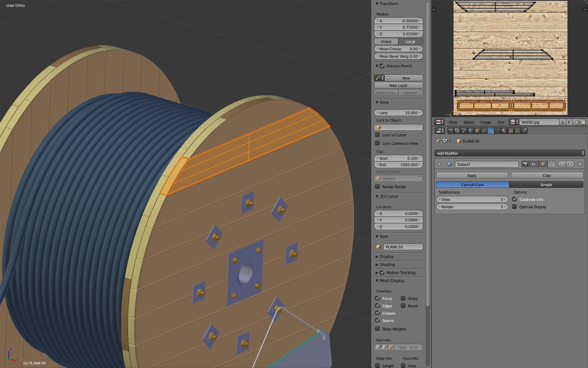Expand the Motion Tracking panel
Image resolution: width=588 pixels, height=368 pixels.
point(377,273)
